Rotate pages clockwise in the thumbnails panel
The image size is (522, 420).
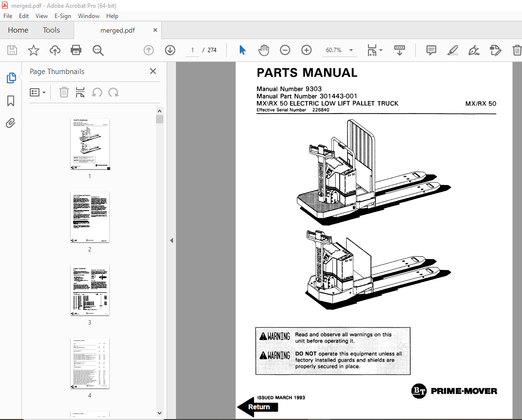(x=114, y=92)
